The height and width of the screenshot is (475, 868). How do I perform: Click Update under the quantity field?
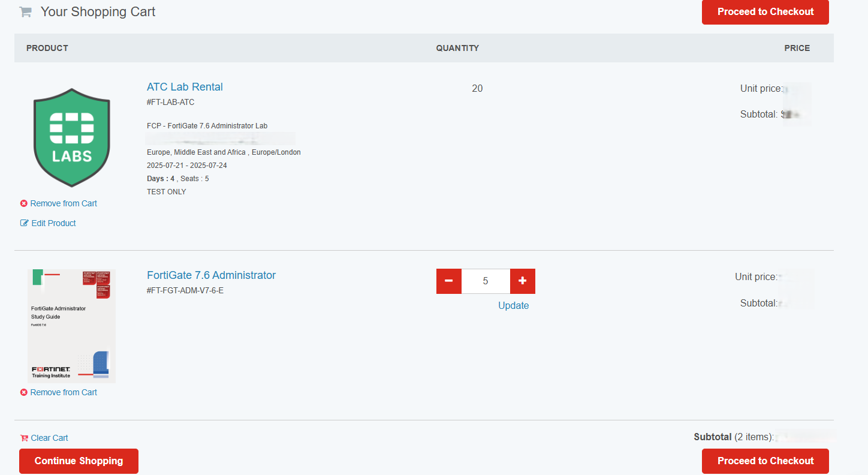(x=514, y=306)
